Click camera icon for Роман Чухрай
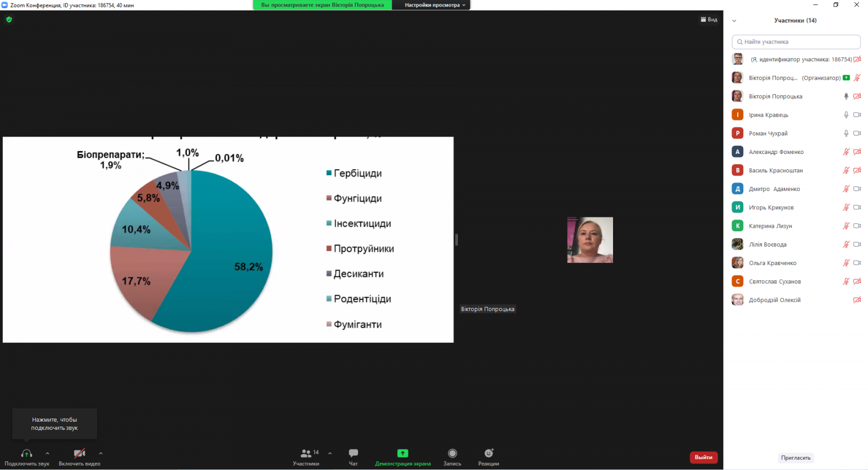Image resolution: width=868 pixels, height=470 pixels. coord(857,133)
